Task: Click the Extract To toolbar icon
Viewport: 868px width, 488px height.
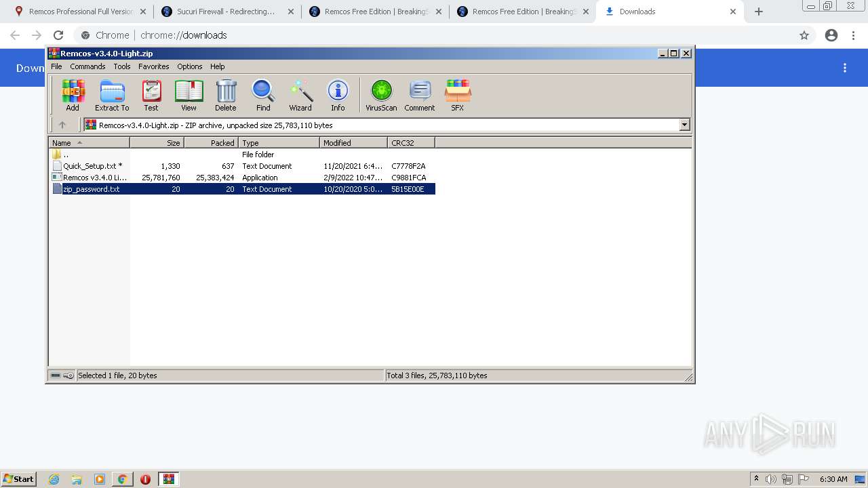Action: point(112,95)
